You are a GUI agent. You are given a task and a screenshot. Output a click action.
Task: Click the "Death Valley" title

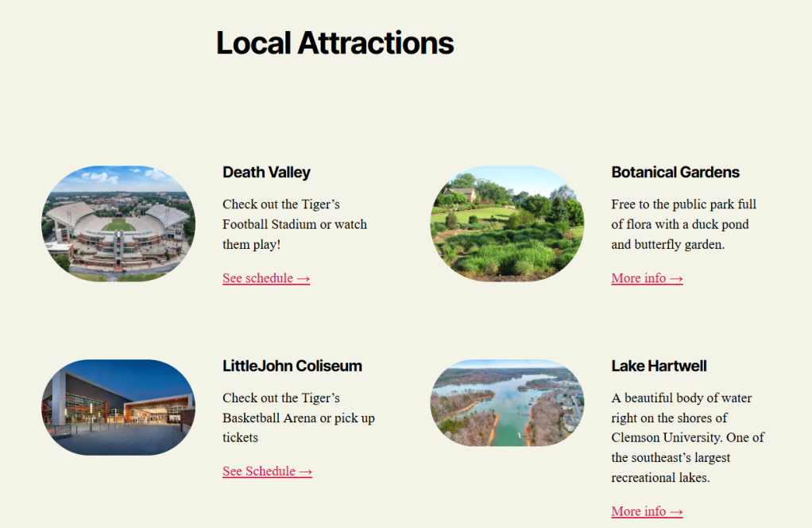click(266, 173)
